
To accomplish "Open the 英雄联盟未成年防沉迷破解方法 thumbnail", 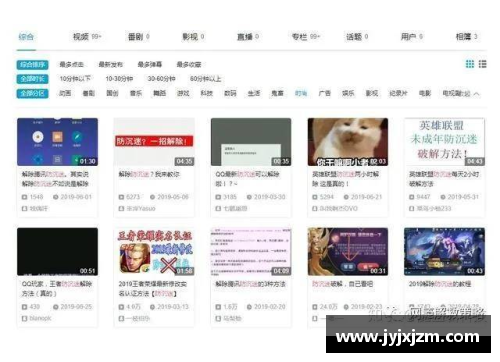I will point(444,142).
